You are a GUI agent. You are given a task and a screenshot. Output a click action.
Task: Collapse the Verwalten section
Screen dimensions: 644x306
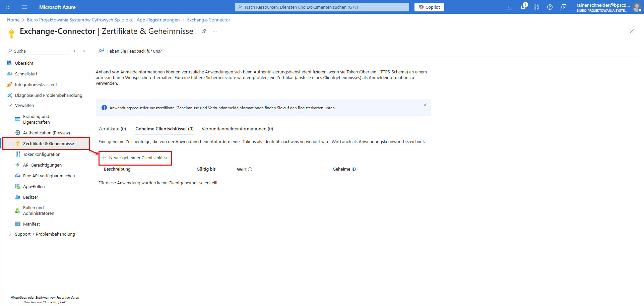tap(24, 105)
